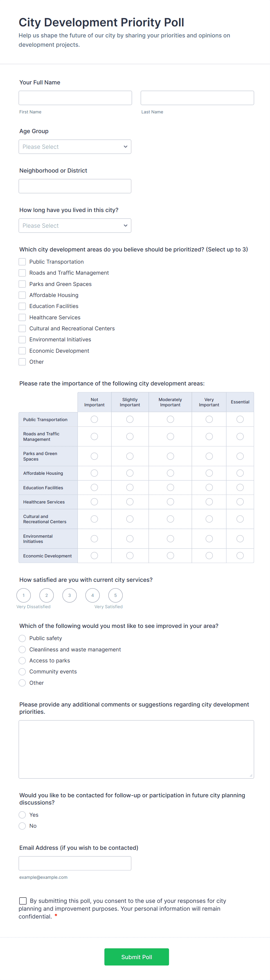
Task: Click into the Last Name field
Action: point(197,98)
